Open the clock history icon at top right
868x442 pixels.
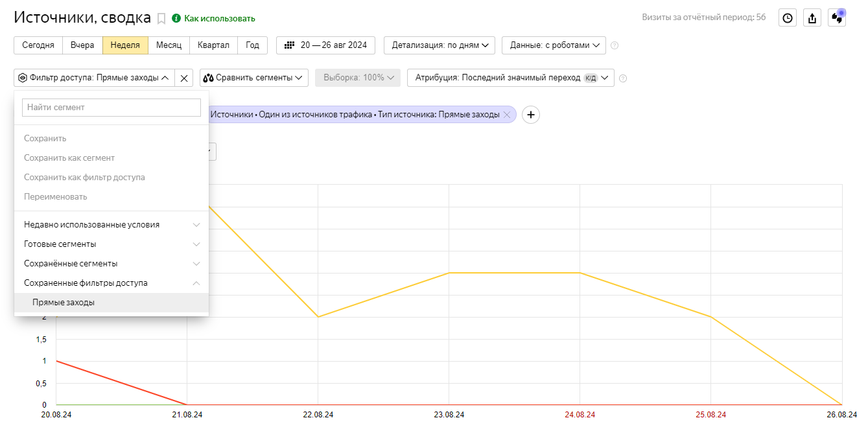click(x=787, y=18)
